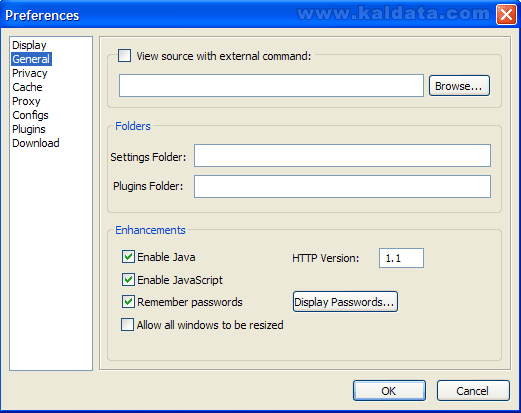This screenshot has height=413, width=521.
Task: Enable View source with external command
Action: (124, 56)
